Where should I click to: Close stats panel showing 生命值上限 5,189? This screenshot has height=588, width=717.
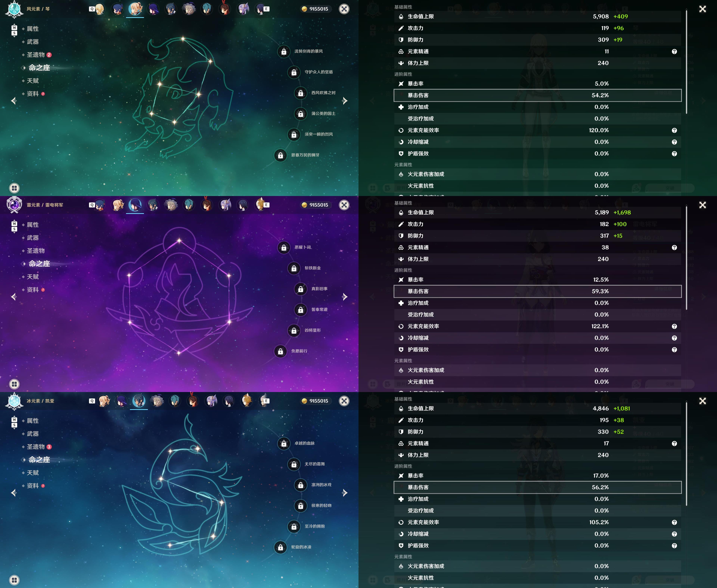(703, 205)
